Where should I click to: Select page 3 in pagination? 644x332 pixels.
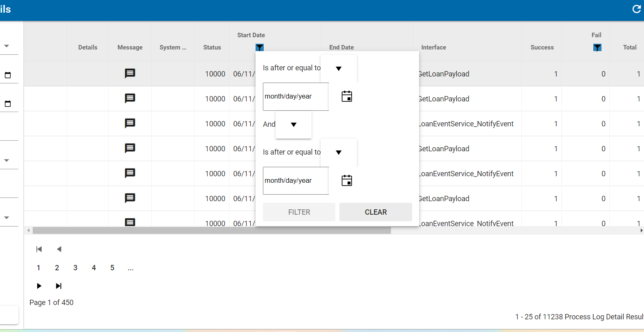75,268
